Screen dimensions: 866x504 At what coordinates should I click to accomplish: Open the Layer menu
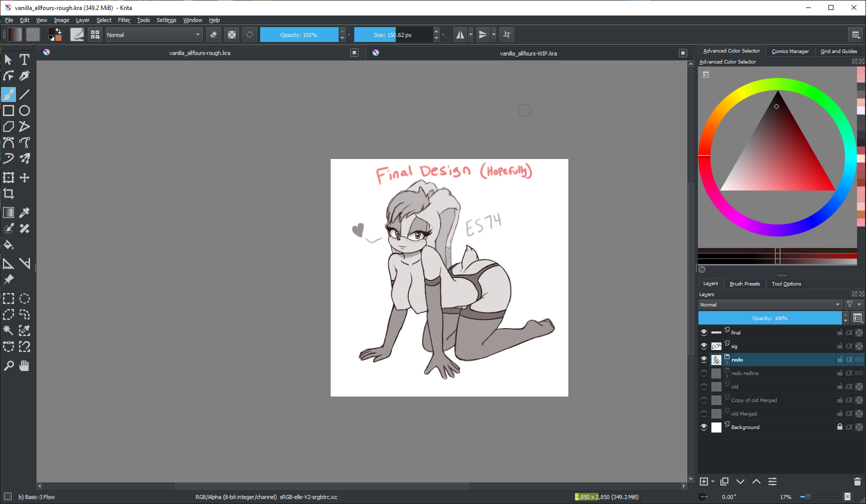(x=83, y=20)
